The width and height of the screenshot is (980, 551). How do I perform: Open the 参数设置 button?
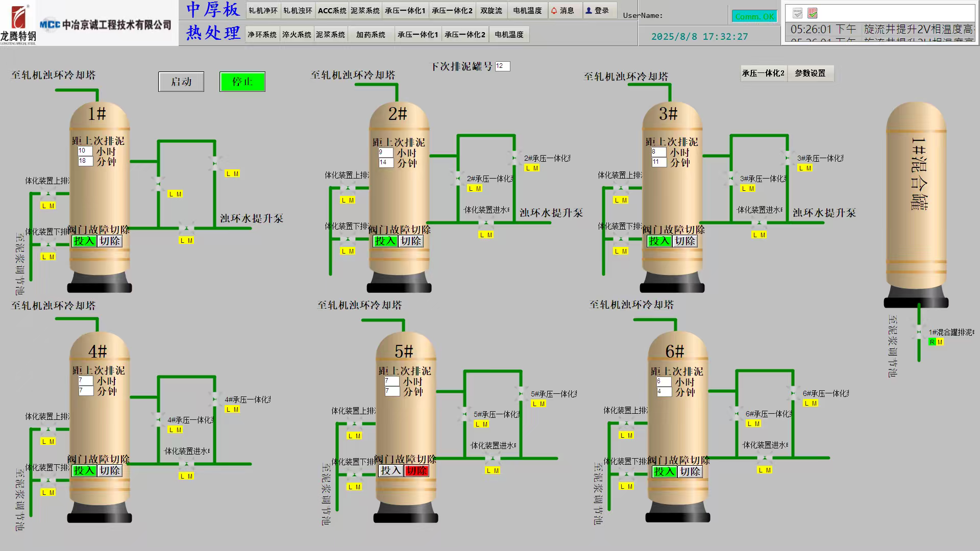tap(810, 73)
